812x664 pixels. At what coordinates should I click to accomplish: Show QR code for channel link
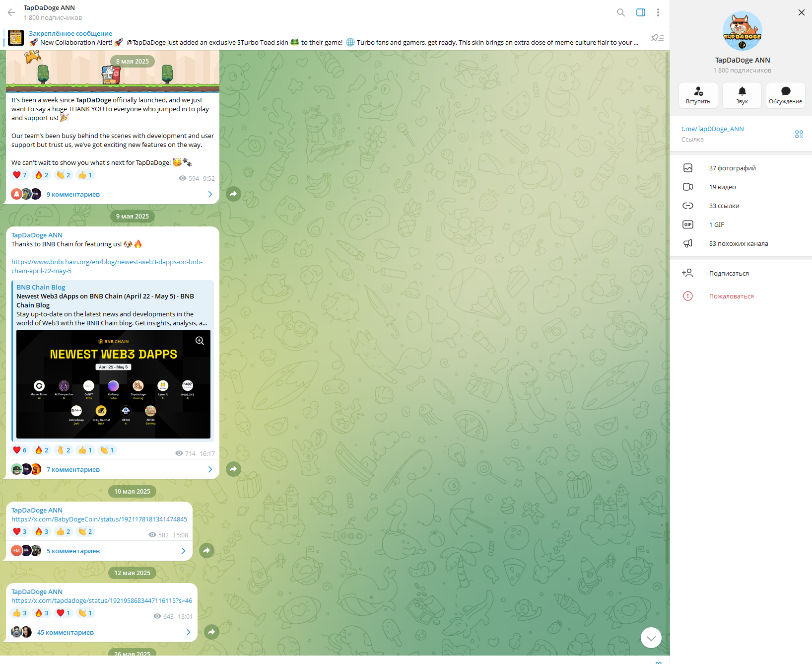[799, 134]
